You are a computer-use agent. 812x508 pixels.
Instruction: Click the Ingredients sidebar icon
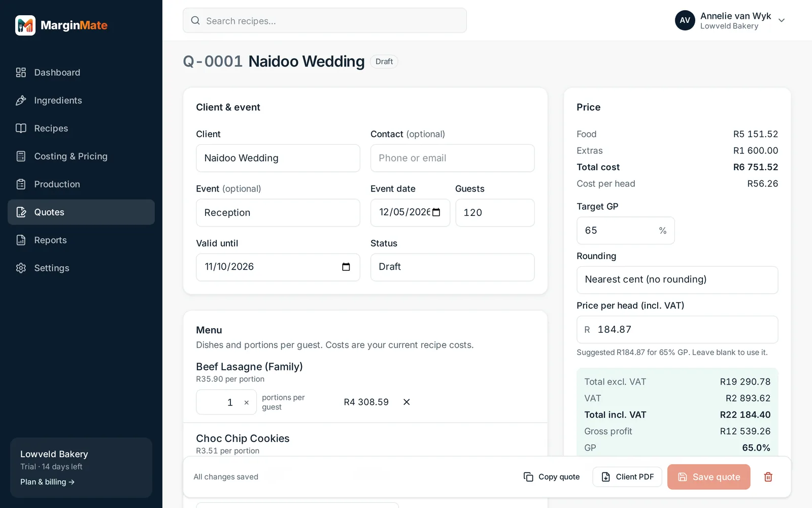click(21, 101)
